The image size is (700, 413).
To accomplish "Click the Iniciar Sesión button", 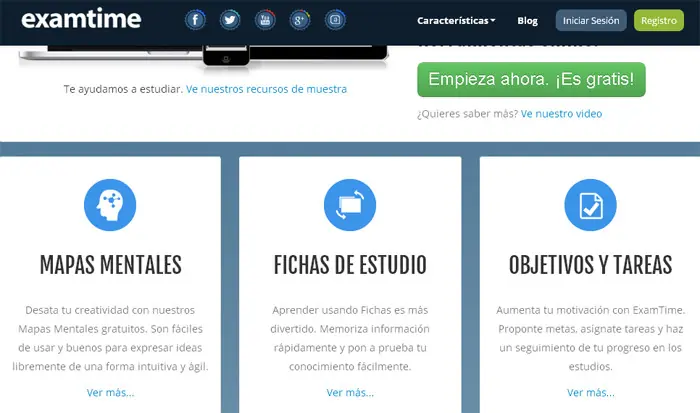I will [591, 21].
